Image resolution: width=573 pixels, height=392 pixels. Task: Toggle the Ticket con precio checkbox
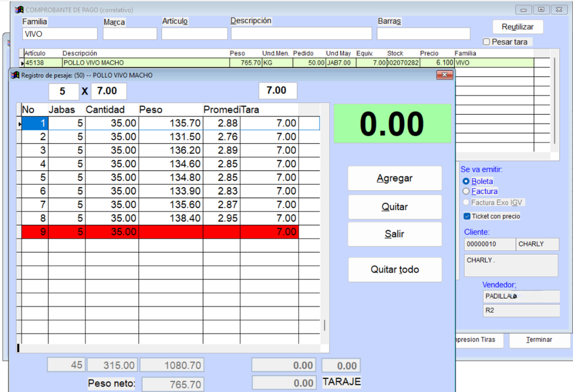467,216
